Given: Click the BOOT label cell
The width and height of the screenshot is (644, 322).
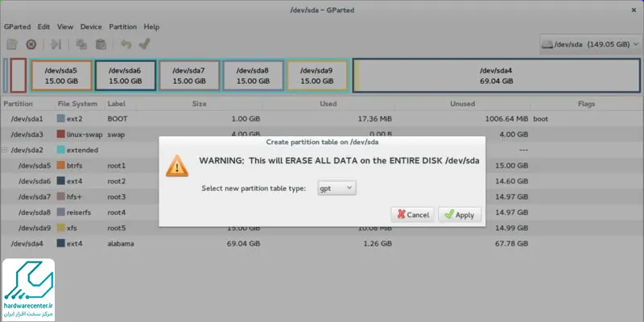Looking at the screenshot, I should point(118,118).
